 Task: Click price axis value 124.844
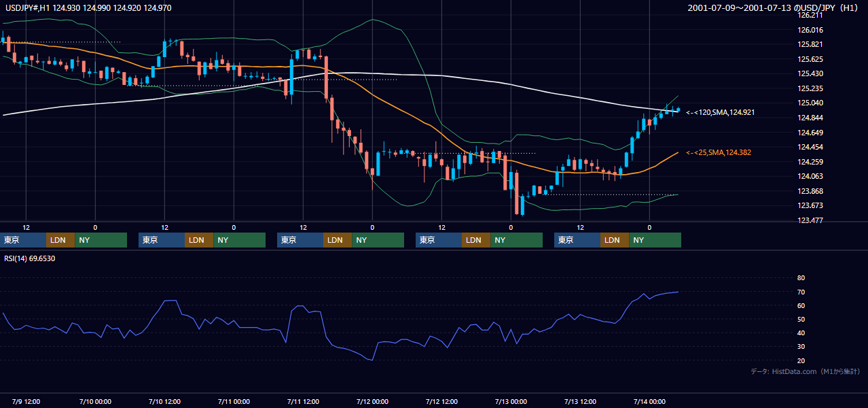811,118
